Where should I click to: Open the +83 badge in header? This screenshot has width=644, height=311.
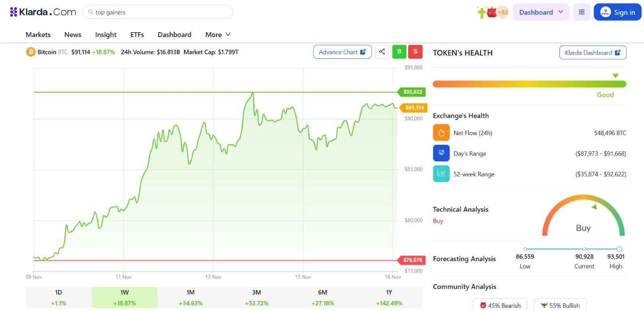[503, 12]
